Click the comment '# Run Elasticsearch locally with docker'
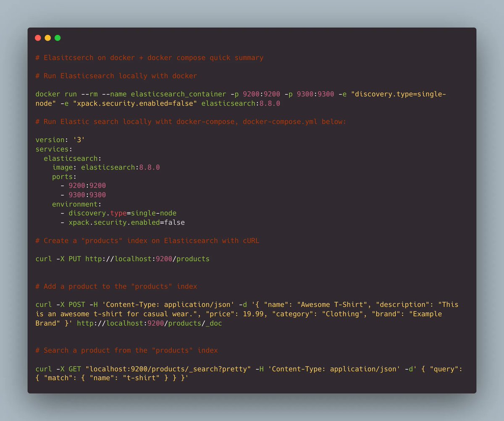 pos(116,76)
